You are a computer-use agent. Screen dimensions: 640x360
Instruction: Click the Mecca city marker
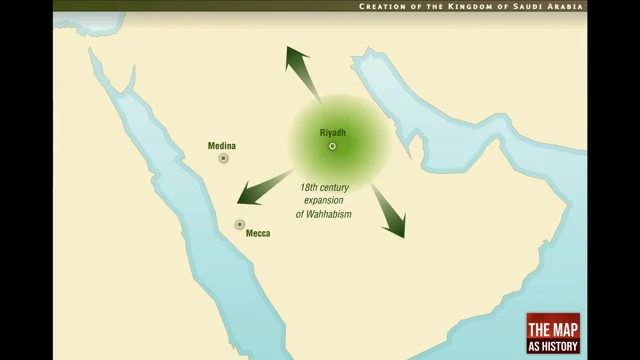coord(240,224)
